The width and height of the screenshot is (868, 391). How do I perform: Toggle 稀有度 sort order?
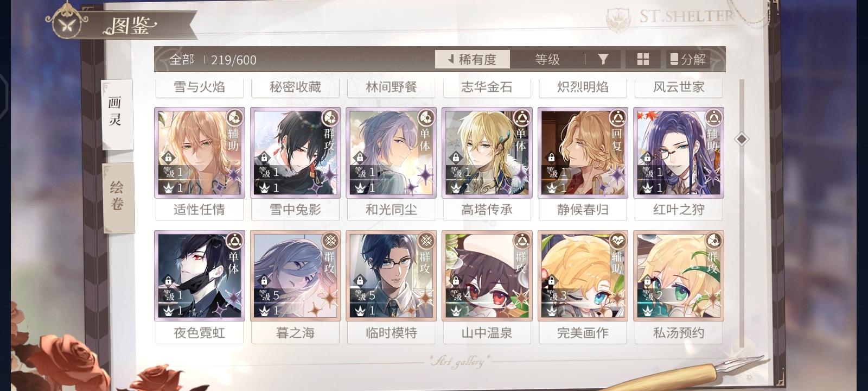click(x=472, y=59)
